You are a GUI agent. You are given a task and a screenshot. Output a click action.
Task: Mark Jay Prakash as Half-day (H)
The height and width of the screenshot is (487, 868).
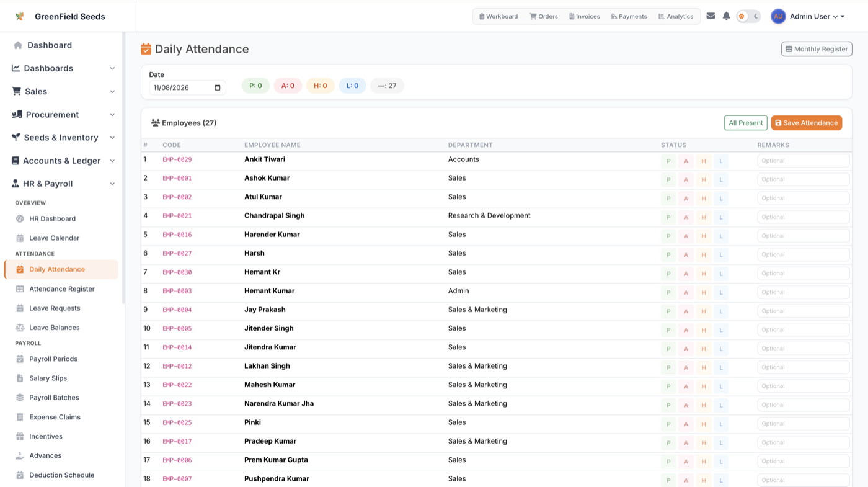[x=704, y=311]
